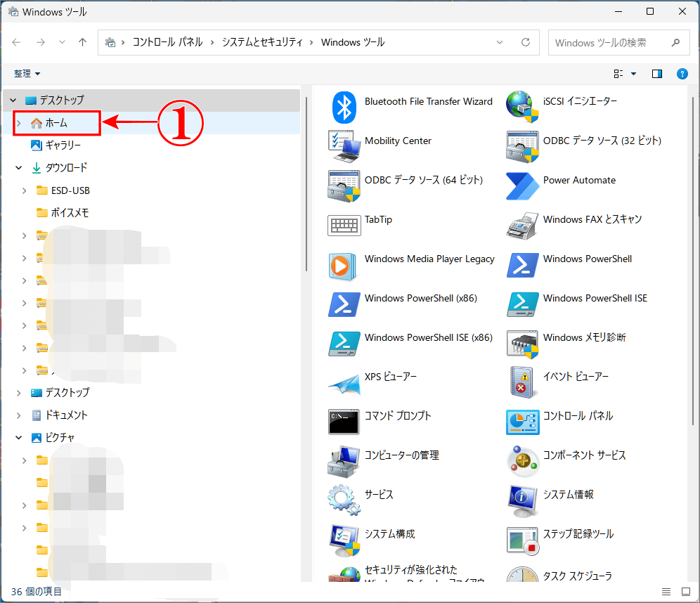
Task: Open タスク スケジューラ entry
Action: click(x=559, y=574)
